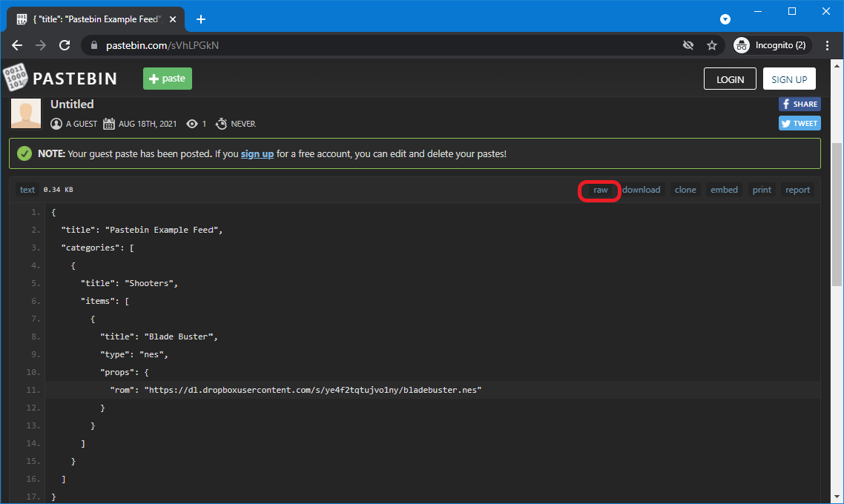
Task: Click the third-party cookies blocked eye icon
Action: pos(688,45)
